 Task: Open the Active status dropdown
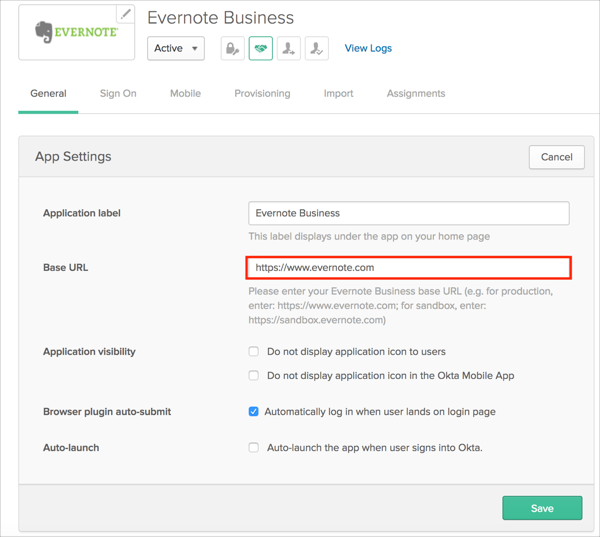coord(176,48)
